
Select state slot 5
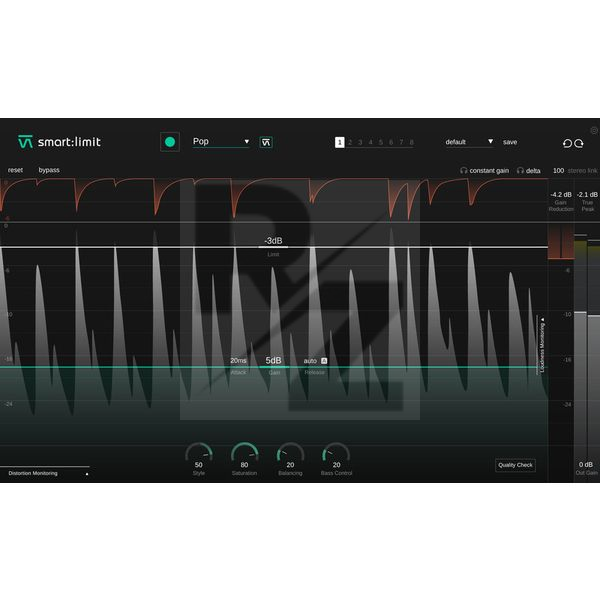coord(381,142)
